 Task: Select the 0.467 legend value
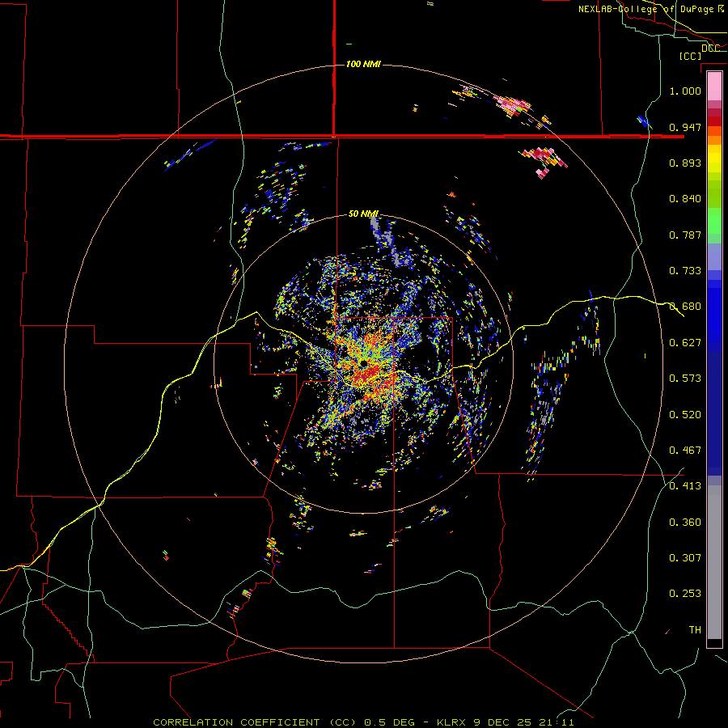point(685,451)
